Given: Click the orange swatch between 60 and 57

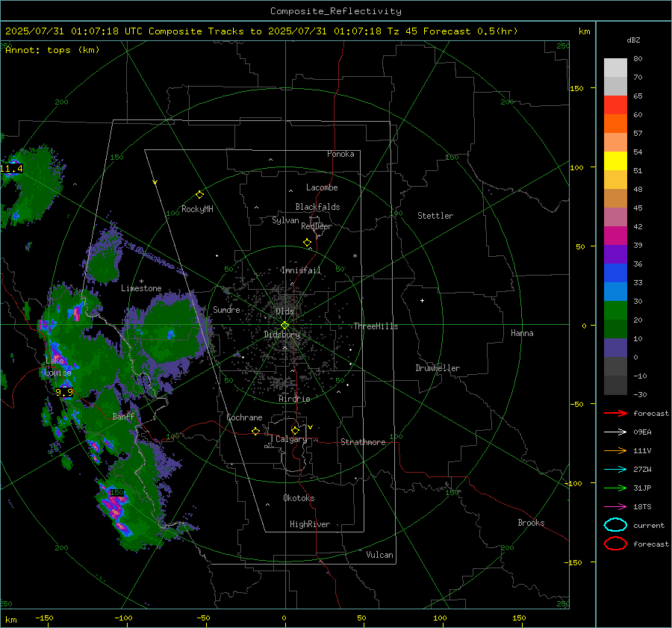Looking at the screenshot, I should [x=615, y=123].
